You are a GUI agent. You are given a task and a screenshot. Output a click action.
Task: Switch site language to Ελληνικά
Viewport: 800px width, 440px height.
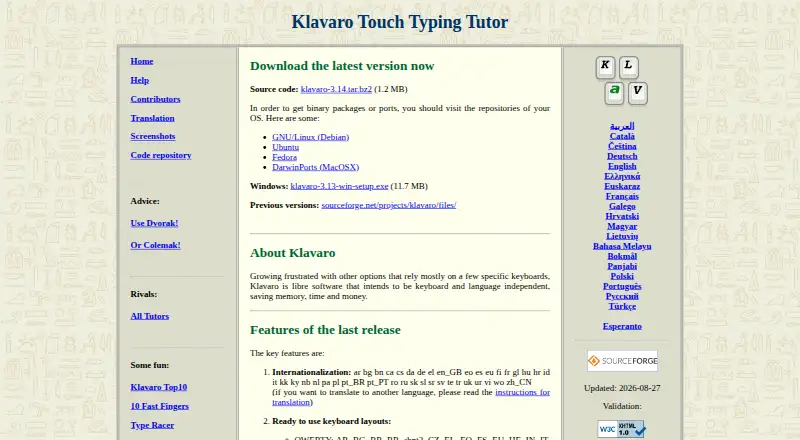[x=622, y=176]
